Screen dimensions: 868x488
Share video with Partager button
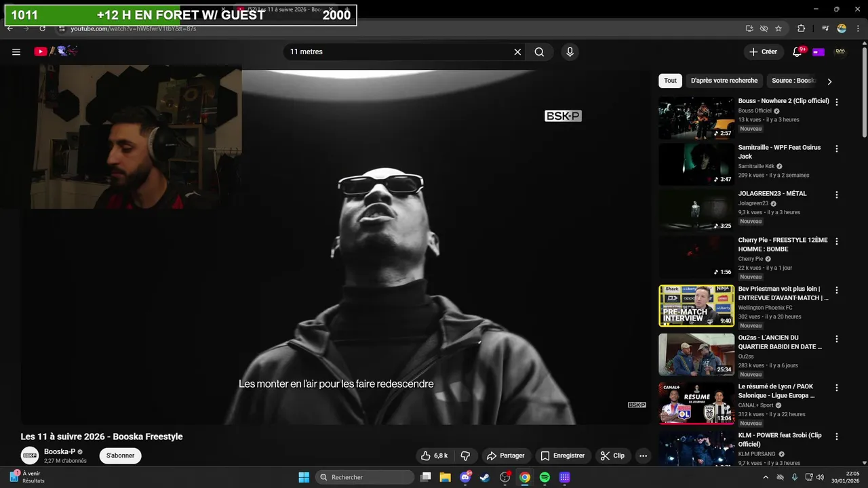tap(506, 456)
